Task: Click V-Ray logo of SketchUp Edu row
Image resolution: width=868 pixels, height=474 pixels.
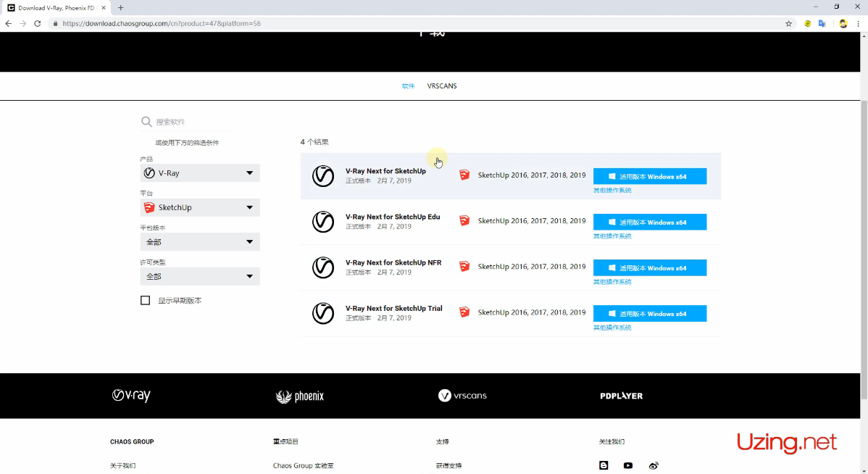Action: (322, 222)
